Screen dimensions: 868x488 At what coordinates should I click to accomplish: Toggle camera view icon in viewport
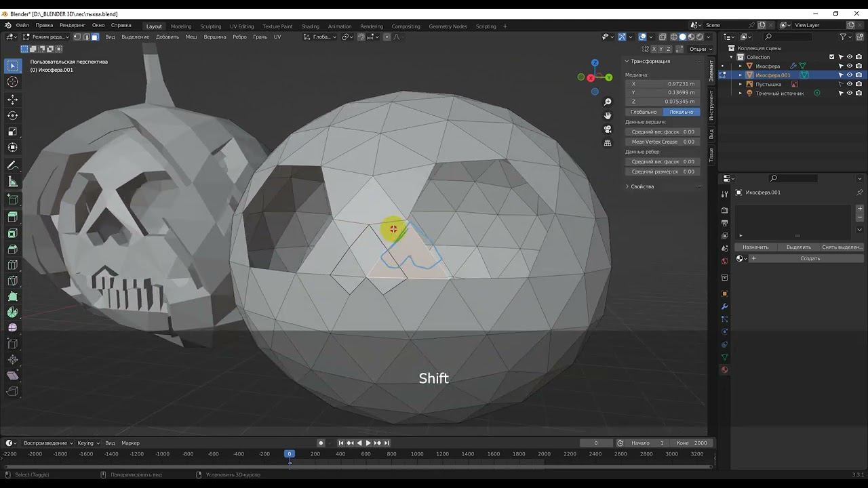(x=608, y=129)
